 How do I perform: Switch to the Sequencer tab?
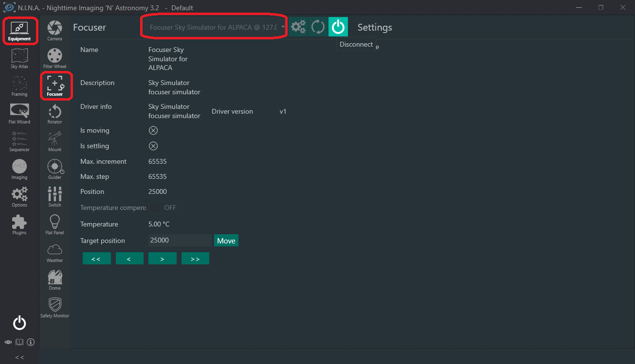19,141
